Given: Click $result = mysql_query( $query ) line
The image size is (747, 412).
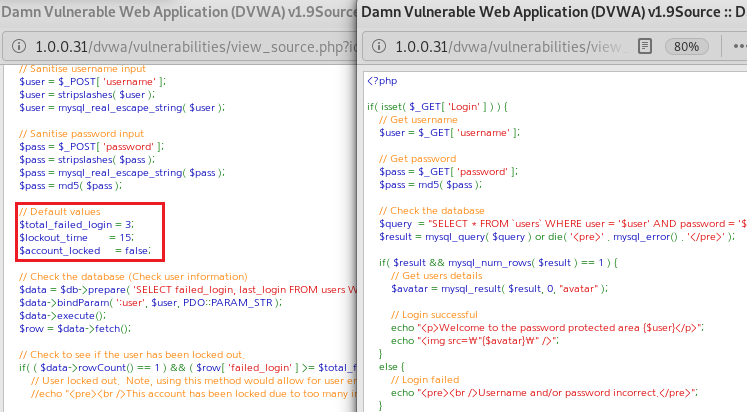Looking at the screenshot, I should pyautogui.click(x=557, y=237).
